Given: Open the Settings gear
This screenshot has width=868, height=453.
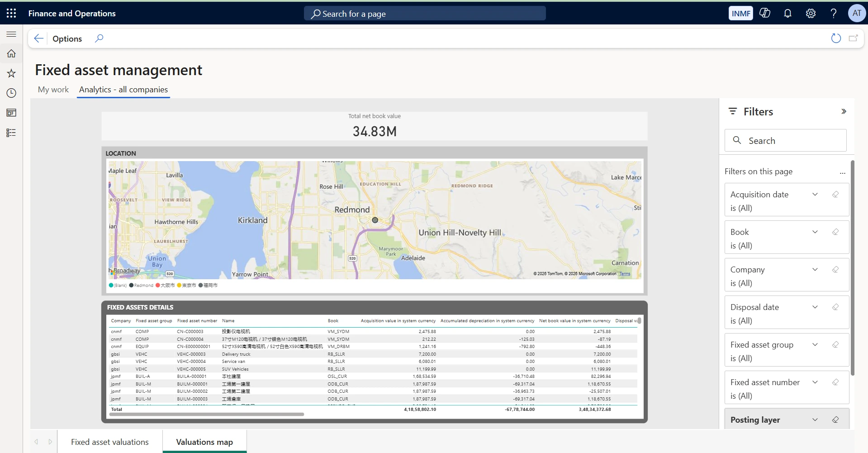Looking at the screenshot, I should (x=811, y=13).
